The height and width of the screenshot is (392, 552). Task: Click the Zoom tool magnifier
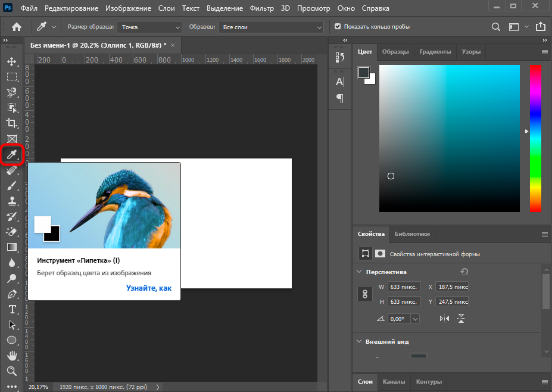click(x=11, y=371)
